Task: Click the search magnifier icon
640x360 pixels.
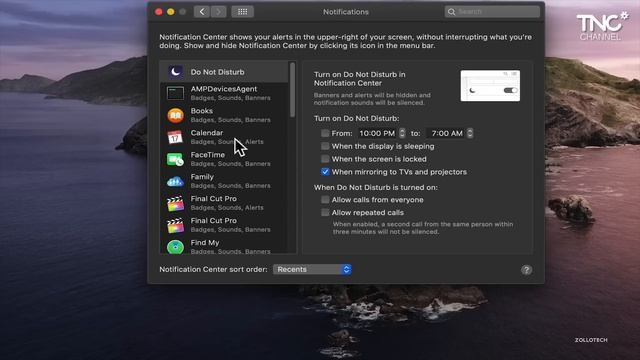Action: (451, 12)
